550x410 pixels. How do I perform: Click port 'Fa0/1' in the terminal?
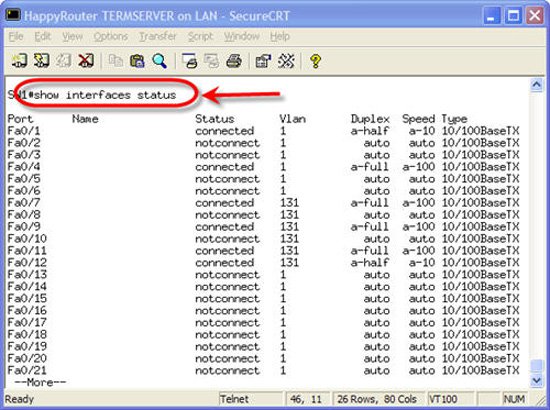click(24, 131)
